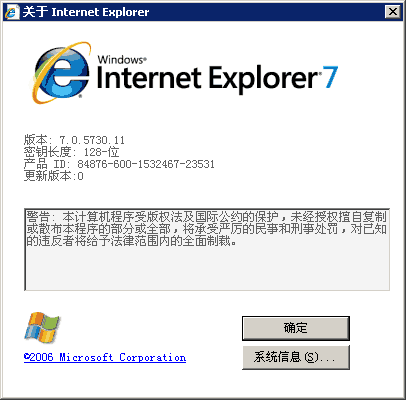Click the small 'Windows' text above the wordmark
Viewport: 406px width, 400px height.
[122, 60]
